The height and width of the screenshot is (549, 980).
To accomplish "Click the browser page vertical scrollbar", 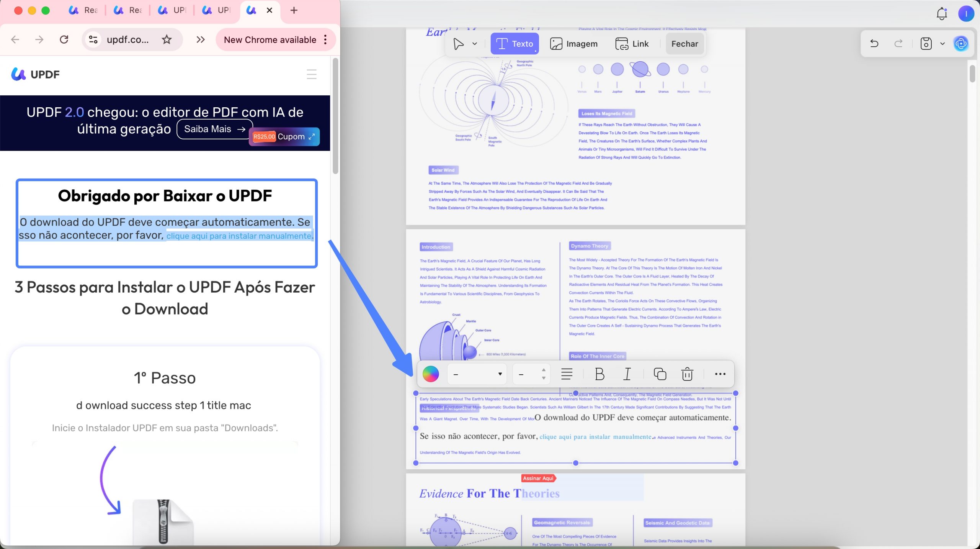I will pyautogui.click(x=335, y=116).
